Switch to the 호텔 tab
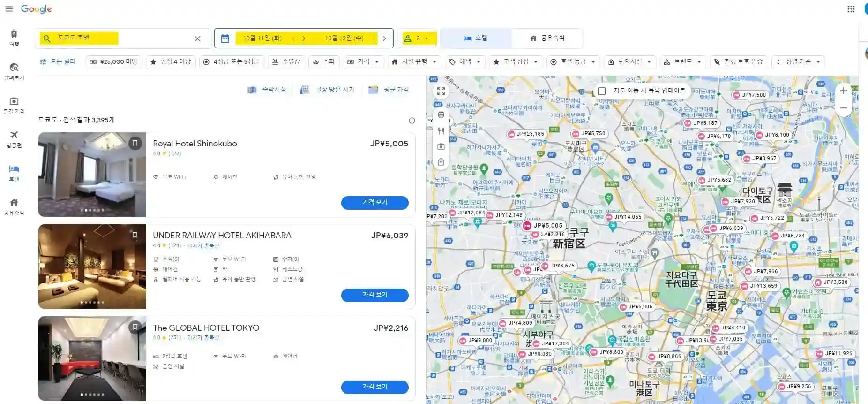The image size is (868, 404). pos(475,38)
